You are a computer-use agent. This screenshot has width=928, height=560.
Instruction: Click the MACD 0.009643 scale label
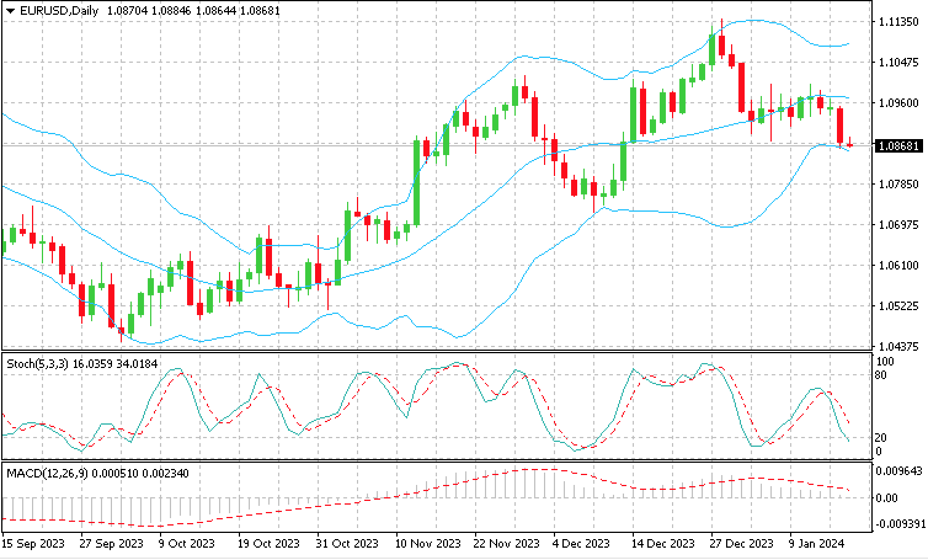coord(898,471)
